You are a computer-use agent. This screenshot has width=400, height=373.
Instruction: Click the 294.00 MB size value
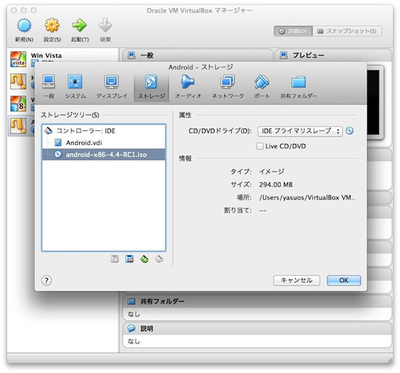pos(276,184)
